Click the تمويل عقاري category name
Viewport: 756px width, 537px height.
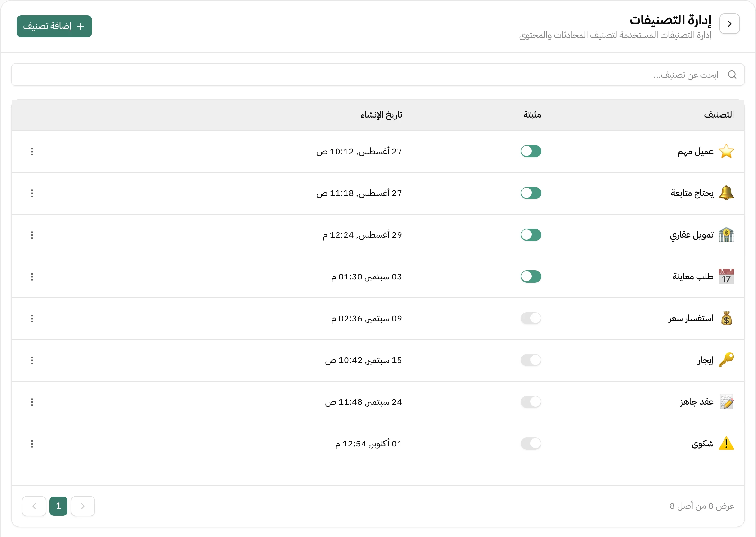pos(692,235)
